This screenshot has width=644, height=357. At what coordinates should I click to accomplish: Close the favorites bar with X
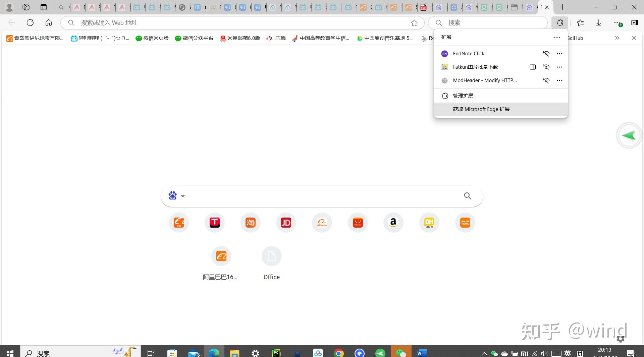pyautogui.click(x=634, y=38)
